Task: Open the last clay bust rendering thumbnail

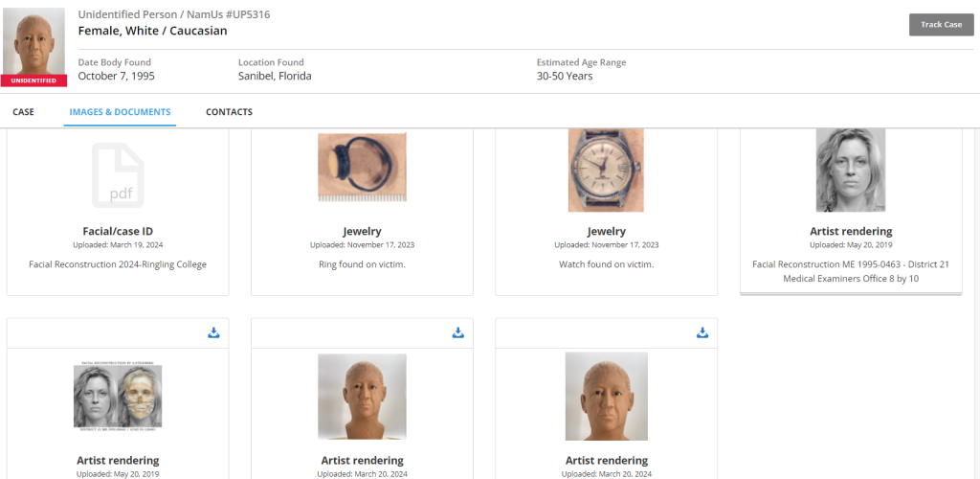Action: pos(606,397)
